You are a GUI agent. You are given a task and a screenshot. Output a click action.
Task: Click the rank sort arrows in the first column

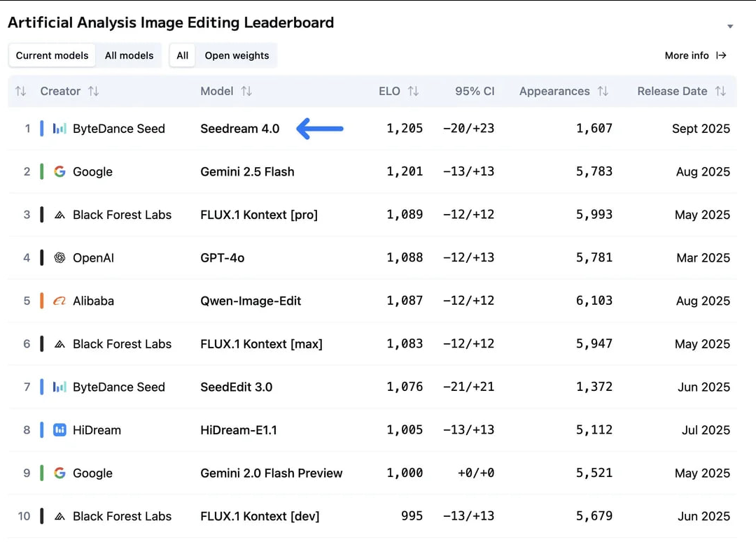(x=21, y=91)
